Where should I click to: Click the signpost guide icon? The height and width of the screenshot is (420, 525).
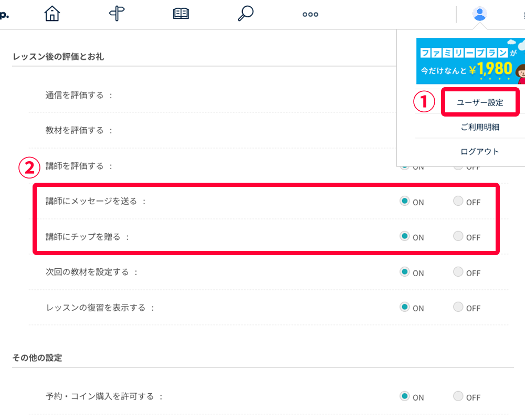117,14
